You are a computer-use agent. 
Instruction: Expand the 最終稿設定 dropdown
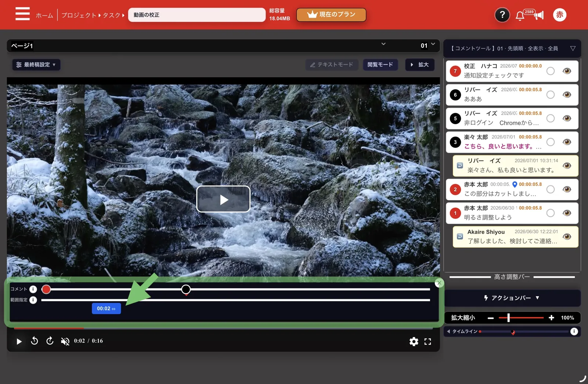coord(36,65)
